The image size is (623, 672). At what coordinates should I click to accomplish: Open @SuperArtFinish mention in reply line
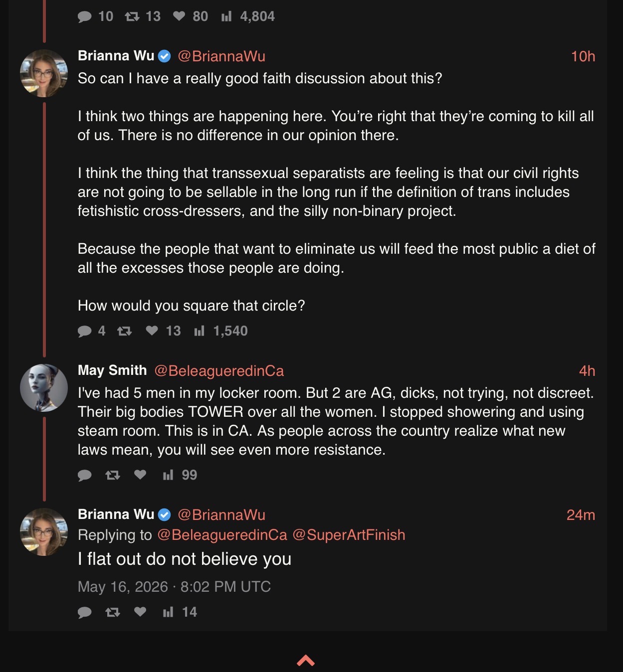coord(349,535)
